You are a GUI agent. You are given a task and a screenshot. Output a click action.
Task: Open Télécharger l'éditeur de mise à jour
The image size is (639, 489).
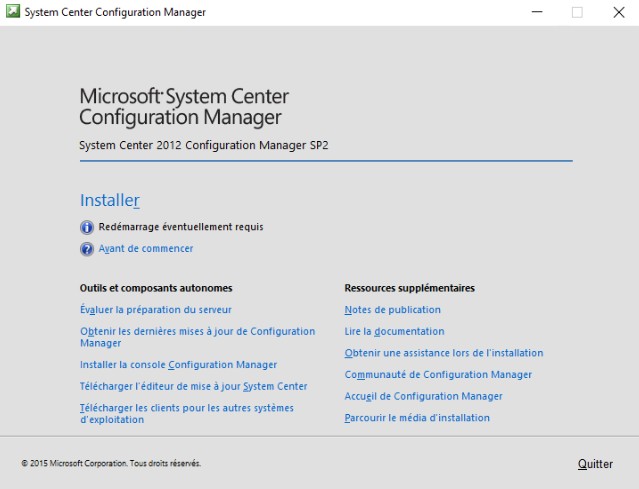click(x=193, y=386)
